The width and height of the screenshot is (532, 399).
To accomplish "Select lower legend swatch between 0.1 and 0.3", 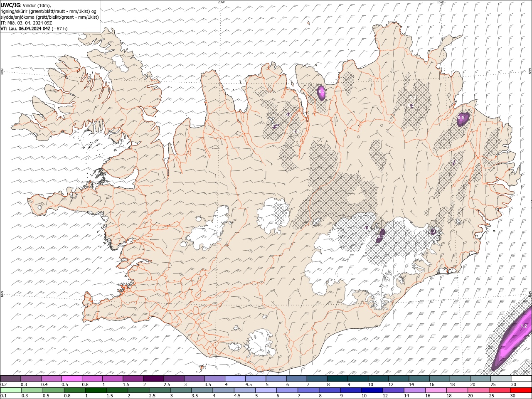I will (x=11, y=390).
